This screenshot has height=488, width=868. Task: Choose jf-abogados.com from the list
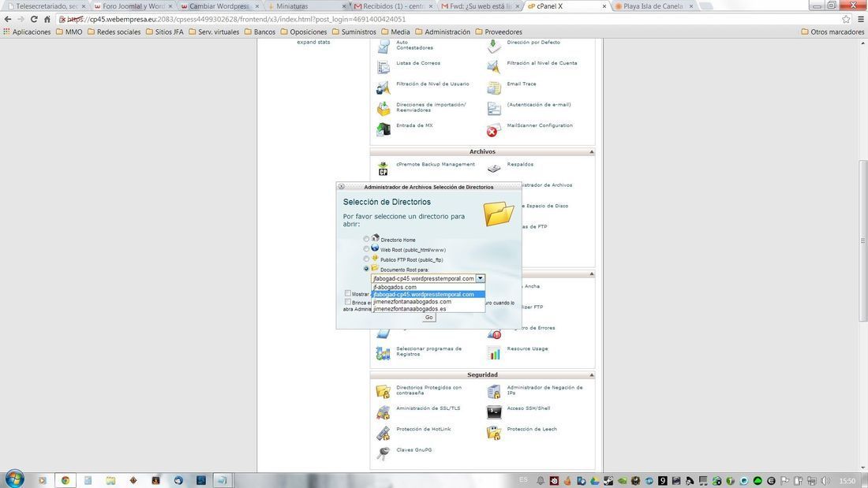coord(428,287)
